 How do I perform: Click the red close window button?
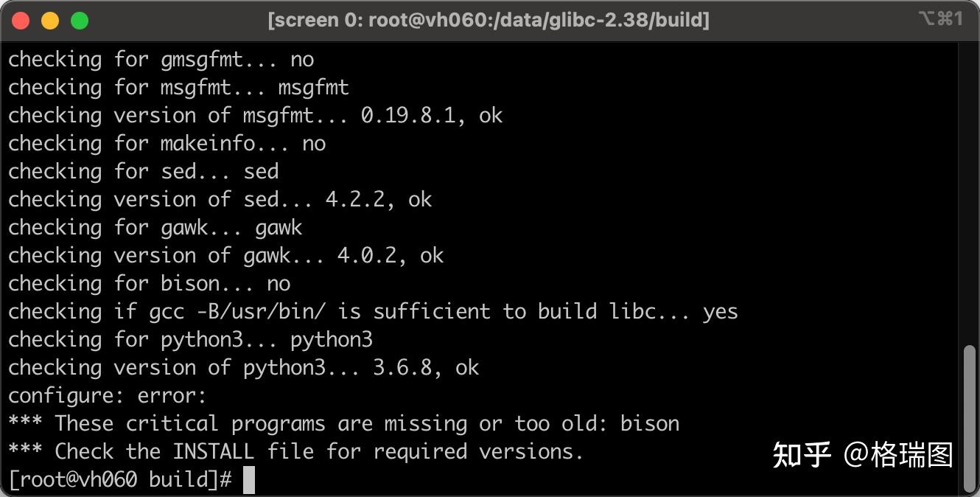pos(21,21)
